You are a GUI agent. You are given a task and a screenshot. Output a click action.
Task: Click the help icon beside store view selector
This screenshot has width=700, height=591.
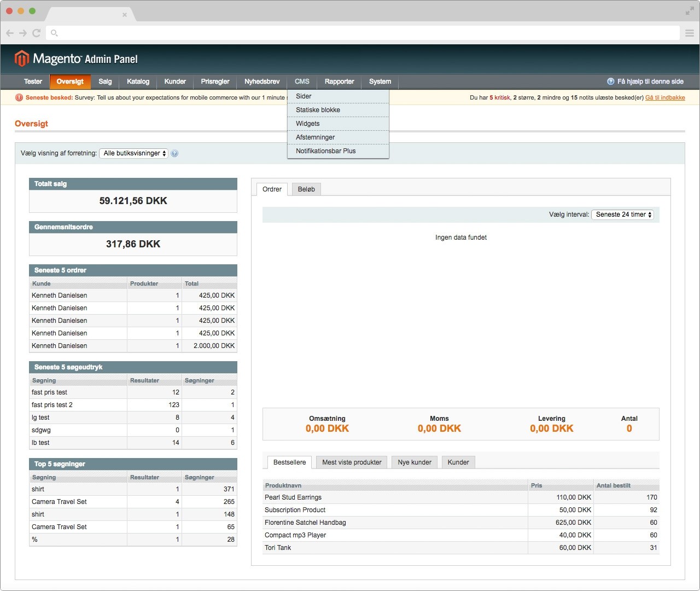[174, 154]
